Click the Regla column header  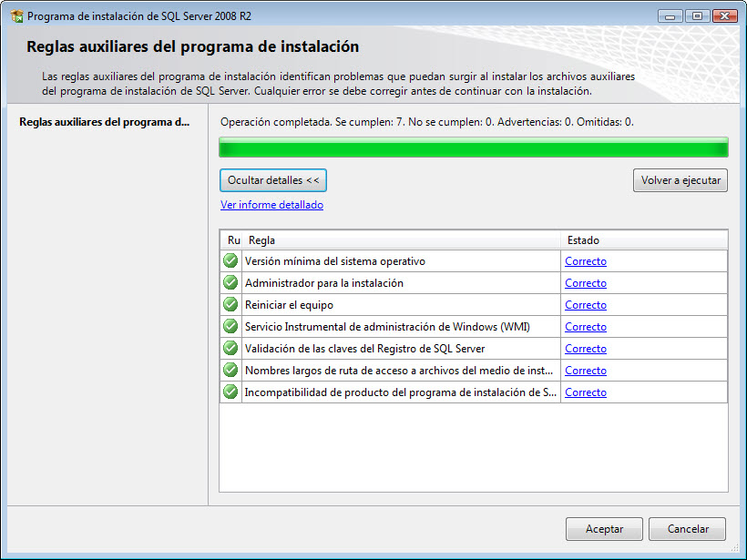point(401,240)
